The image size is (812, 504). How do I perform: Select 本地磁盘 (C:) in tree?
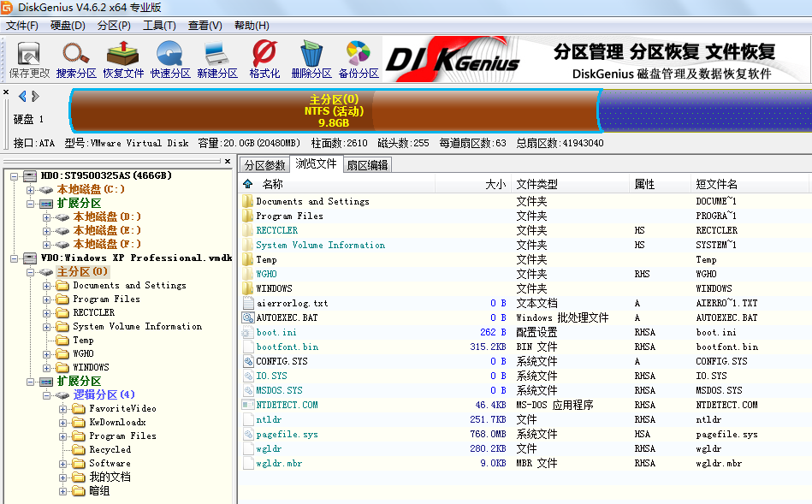91,189
